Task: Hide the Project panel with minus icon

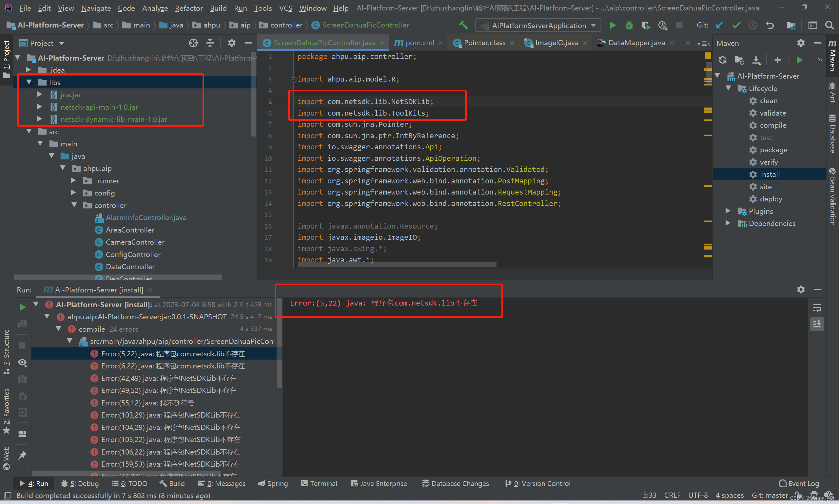Action: click(x=248, y=43)
